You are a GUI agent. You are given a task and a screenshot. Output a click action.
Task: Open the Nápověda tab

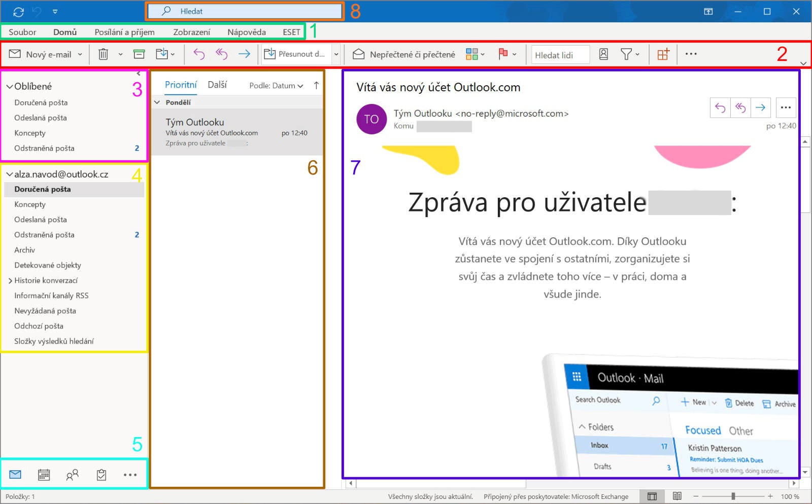(247, 32)
